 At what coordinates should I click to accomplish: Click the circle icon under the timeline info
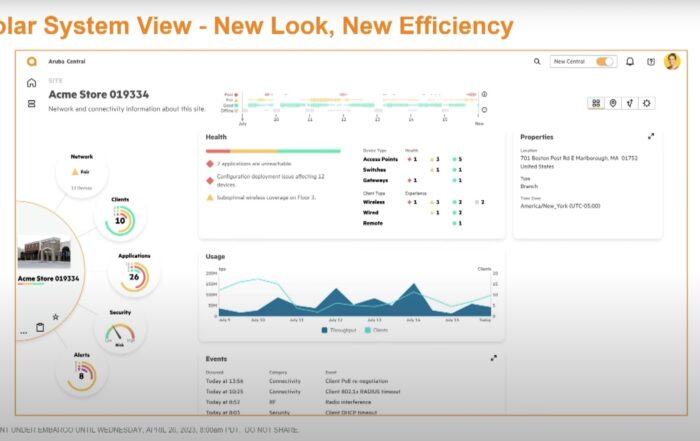click(x=484, y=109)
